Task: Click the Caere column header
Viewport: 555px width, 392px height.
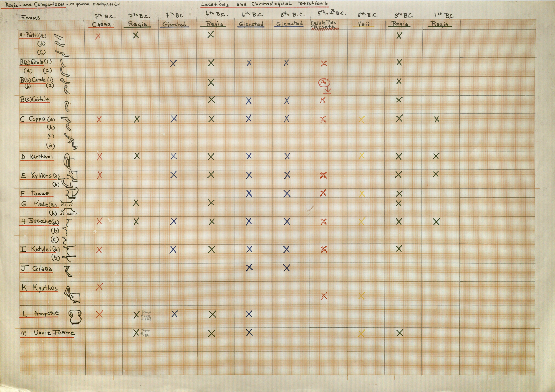Action: point(102,24)
